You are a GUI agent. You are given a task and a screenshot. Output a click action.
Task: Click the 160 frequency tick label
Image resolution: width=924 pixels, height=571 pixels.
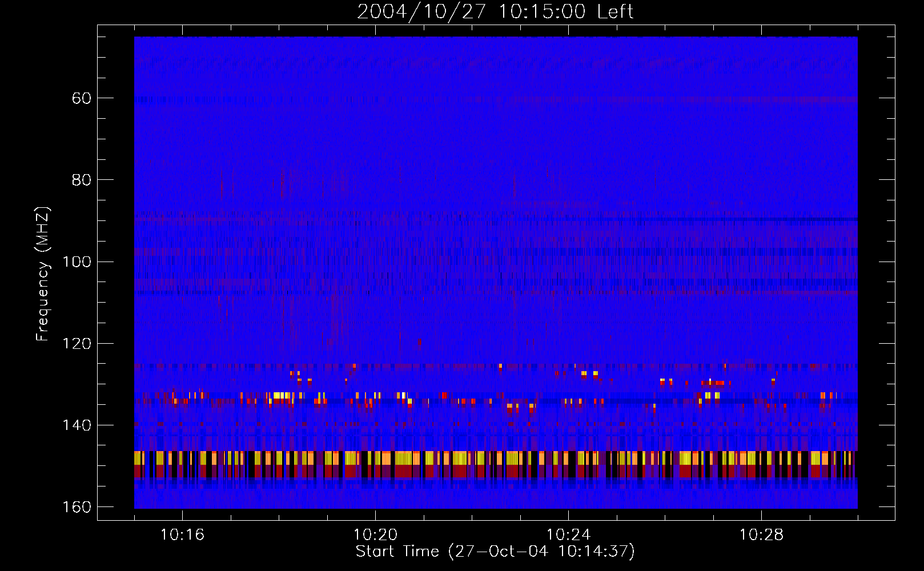point(77,507)
